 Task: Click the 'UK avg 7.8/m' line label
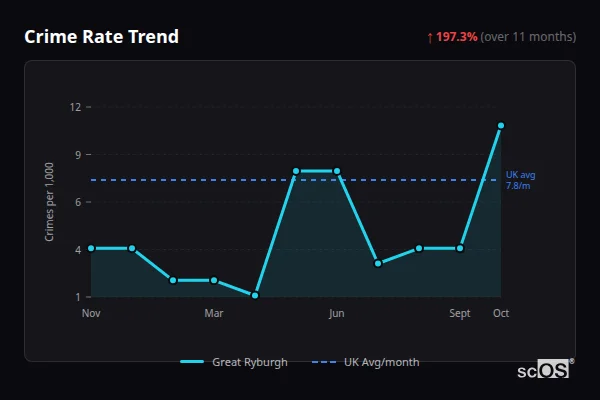coord(520,180)
